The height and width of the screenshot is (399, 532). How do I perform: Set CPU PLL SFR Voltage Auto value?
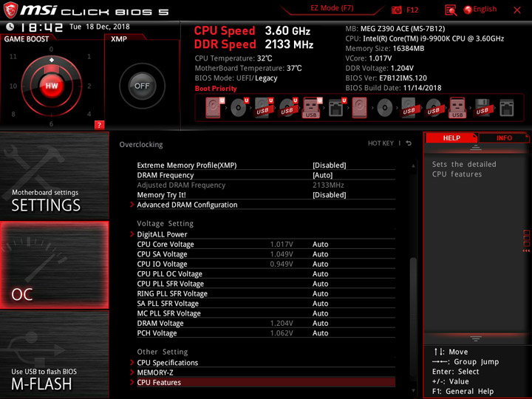point(320,284)
